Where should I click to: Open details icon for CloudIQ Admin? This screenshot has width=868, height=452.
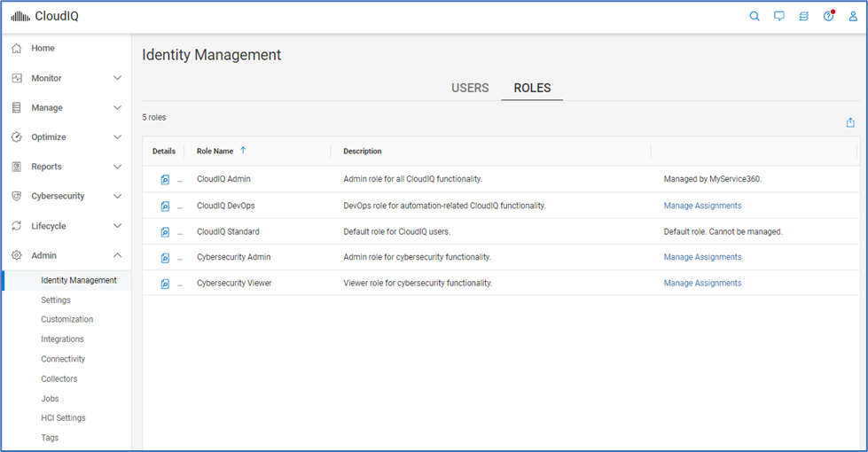coord(165,179)
